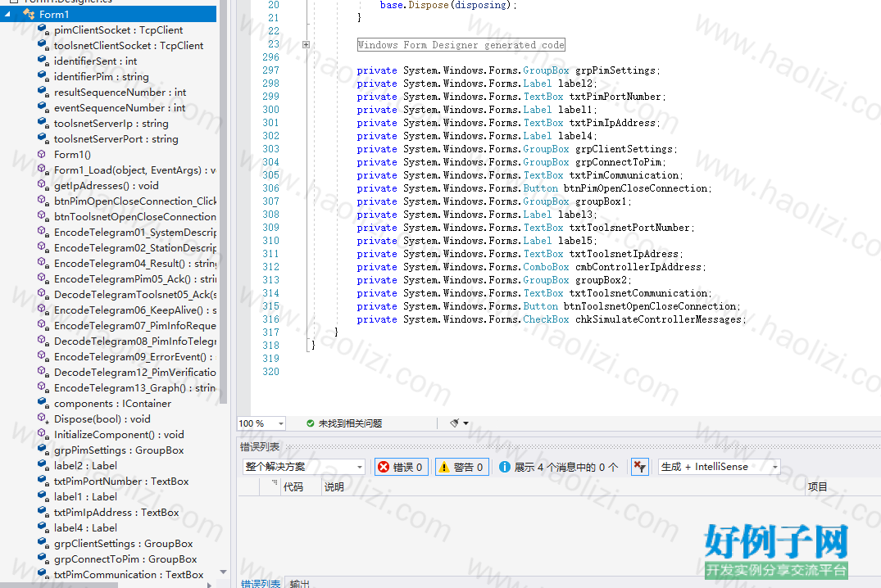Sort by the 说明 column header
Image resolution: width=881 pixels, height=588 pixels.
(334, 487)
